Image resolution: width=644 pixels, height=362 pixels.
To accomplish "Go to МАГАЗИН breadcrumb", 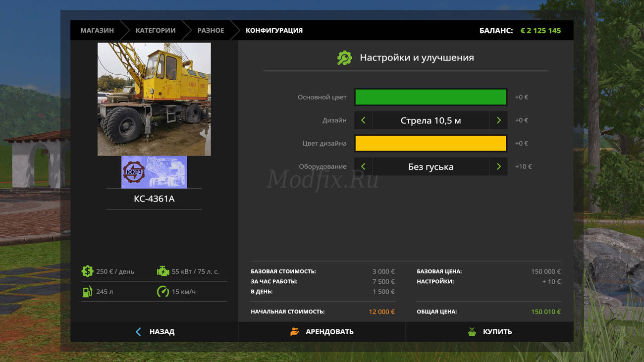I will pos(97,30).
